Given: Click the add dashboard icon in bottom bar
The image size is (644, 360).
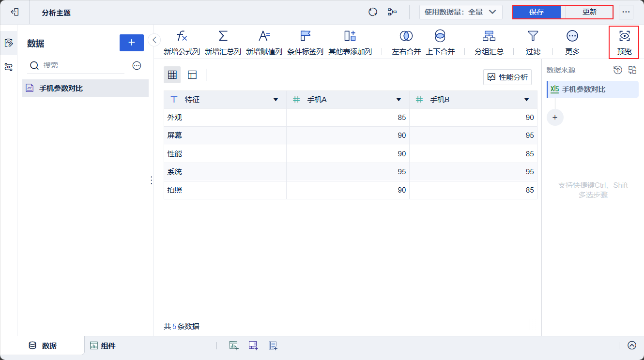Looking at the screenshot, I should [x=253, y=345].
